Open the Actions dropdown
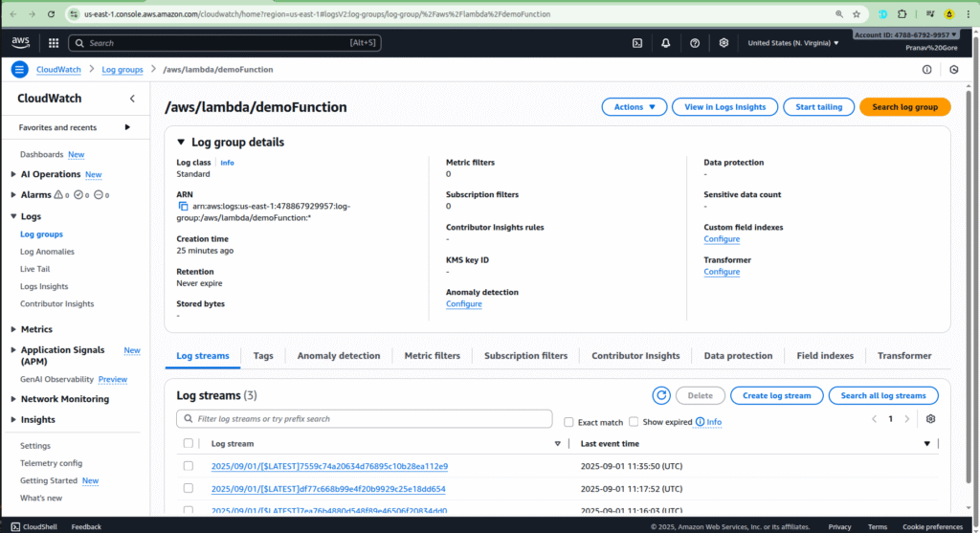 point(635,107)
